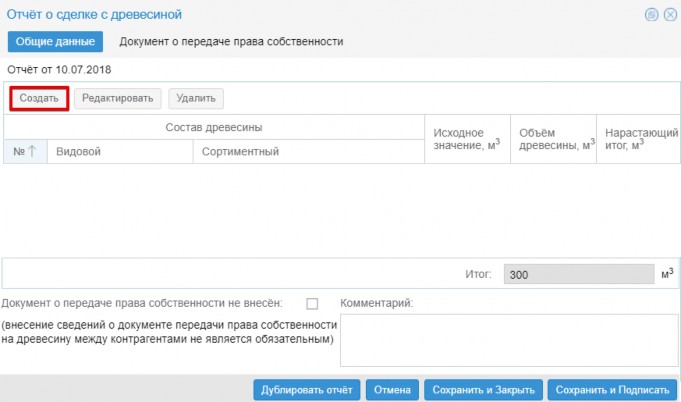Viewport: 681px width, 402px height.
Task: Click the Итог field showing 300
Action: pyautogui.click(x=579, y=274)
